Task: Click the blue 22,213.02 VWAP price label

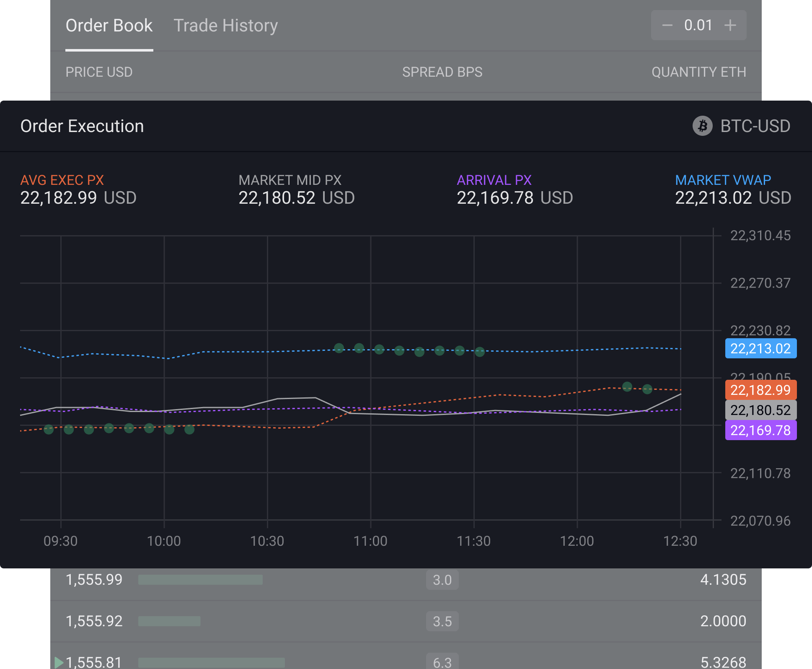Action: click(x=760, y=348)
